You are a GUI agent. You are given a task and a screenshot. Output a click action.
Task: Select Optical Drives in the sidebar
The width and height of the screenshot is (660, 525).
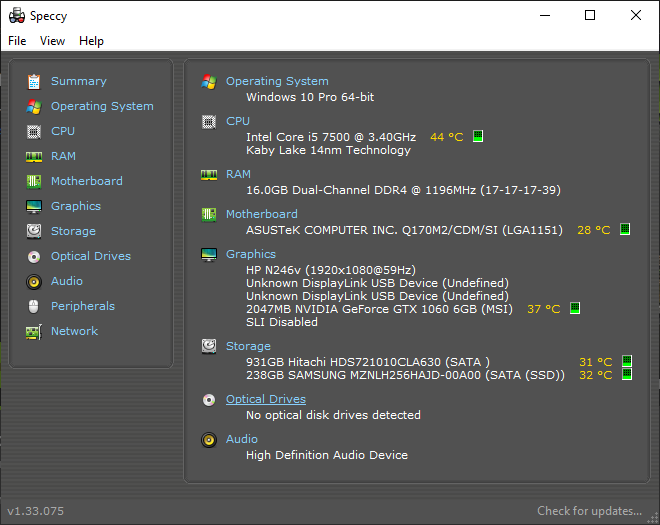coord(91,256)
